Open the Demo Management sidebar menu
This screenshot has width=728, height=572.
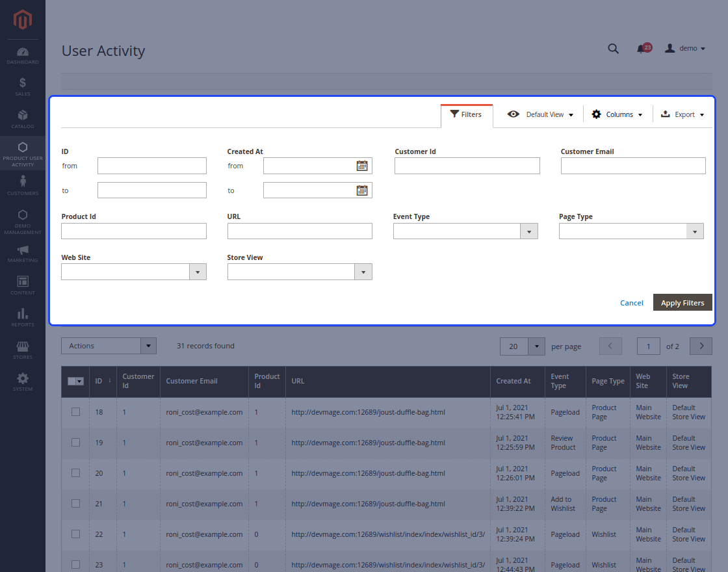click(22, 222)
